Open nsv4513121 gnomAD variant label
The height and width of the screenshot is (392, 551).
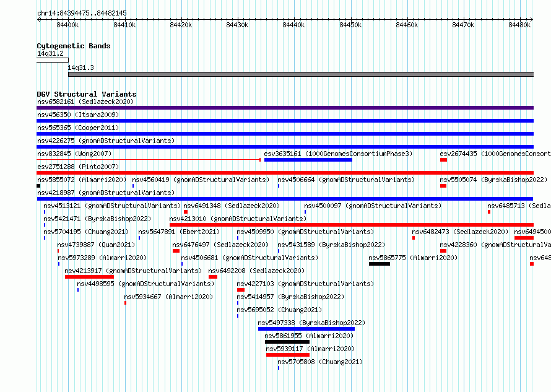click(x=112, y=206)
